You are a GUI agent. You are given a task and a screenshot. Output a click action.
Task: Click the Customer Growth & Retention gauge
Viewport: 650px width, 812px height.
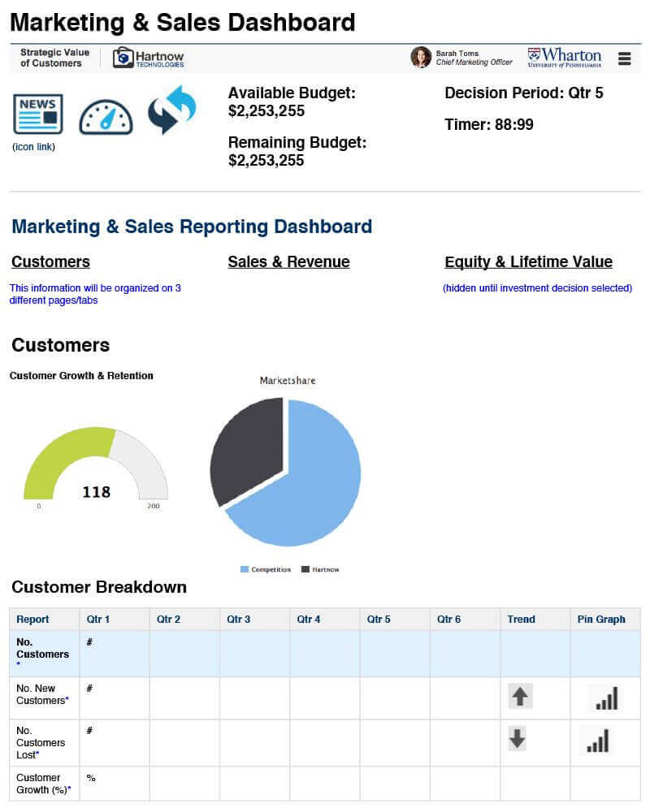pyautogui.click(x=96, y=471)
